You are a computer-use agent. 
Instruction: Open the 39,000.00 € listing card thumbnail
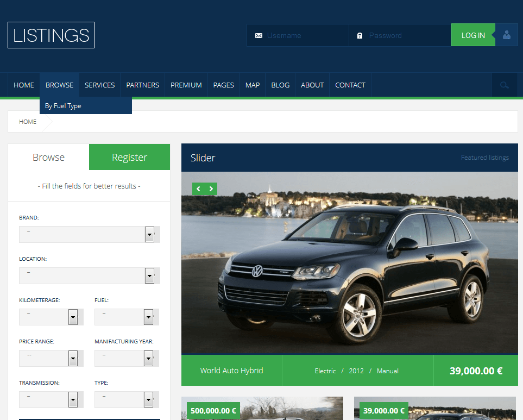pos(435,409)
